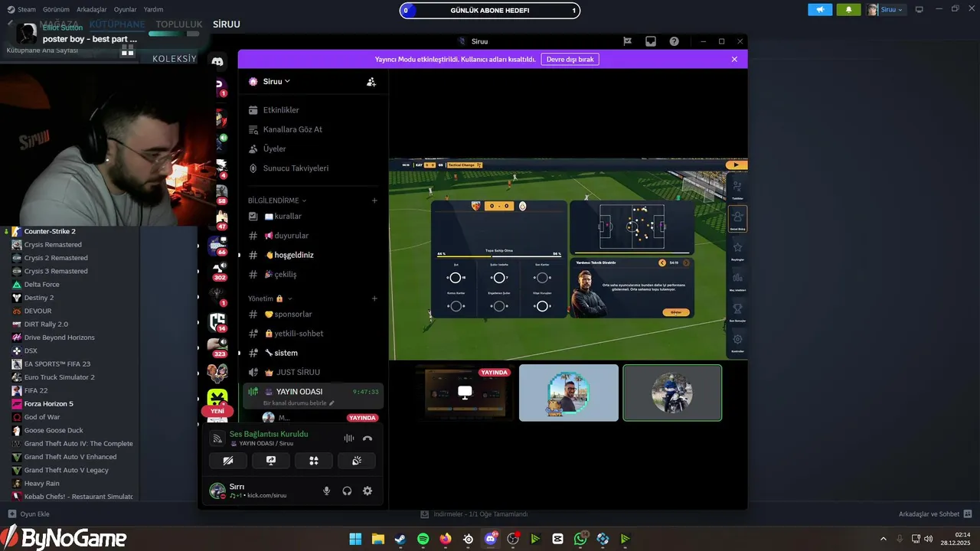Join the JUST SİRUU voice channel

coord(312,372)
